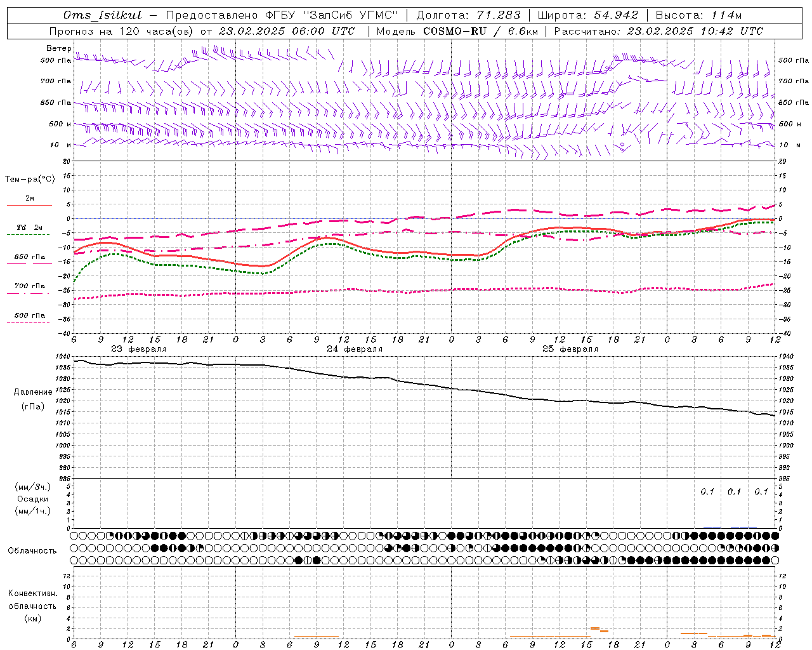Click the 24 февраля date label
The image size is (812, 650).
tap(354, 349)
